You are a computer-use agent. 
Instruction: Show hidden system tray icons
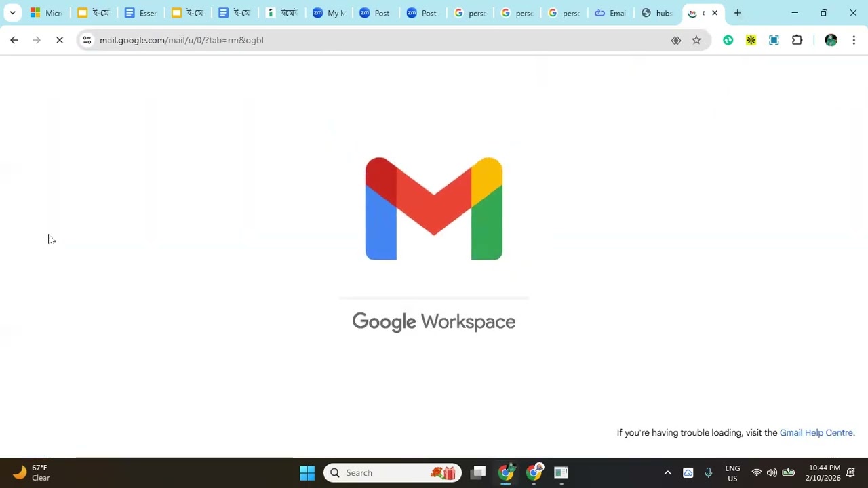tap(667, 472)
